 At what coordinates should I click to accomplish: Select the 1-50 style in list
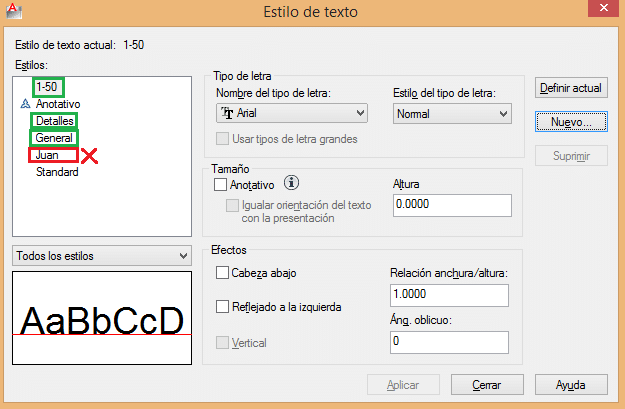[x=47, y=87]
